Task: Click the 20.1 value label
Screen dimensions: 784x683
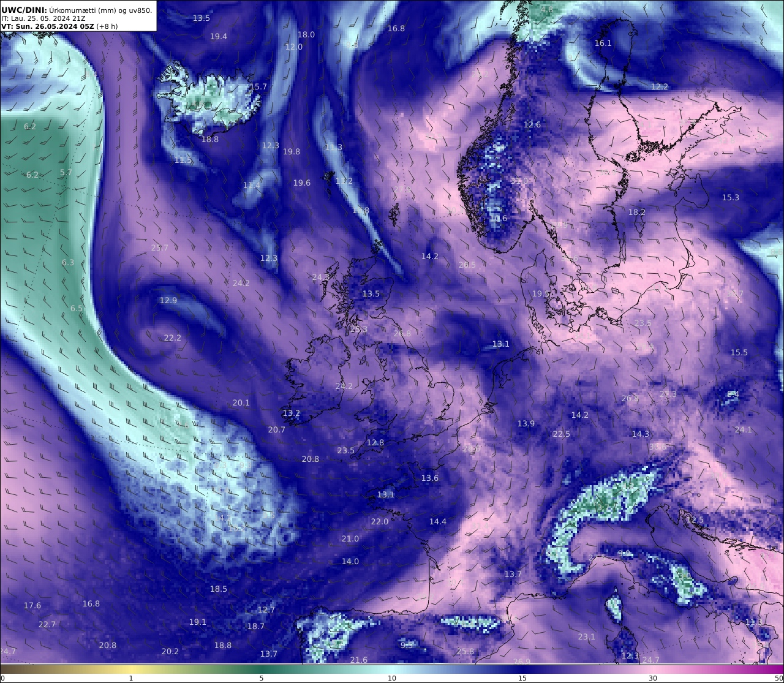Action: (x=241, y=403)
